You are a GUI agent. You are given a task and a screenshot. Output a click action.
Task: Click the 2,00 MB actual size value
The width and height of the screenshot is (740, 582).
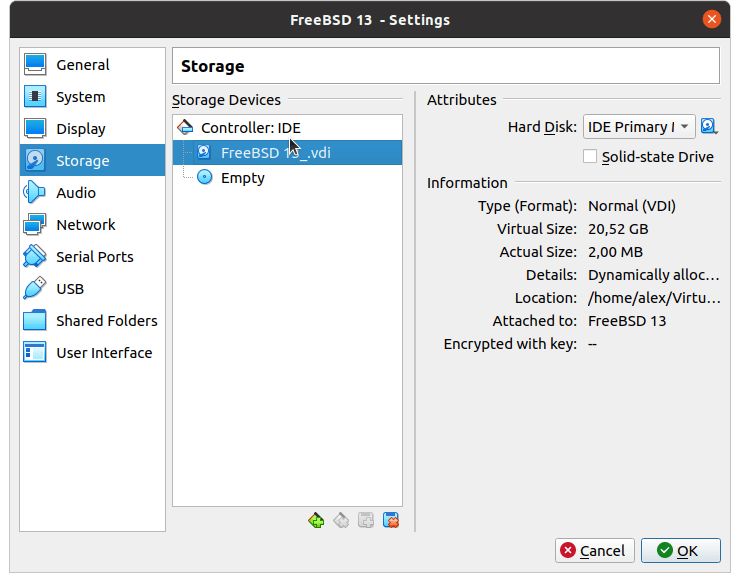[615, 252]
